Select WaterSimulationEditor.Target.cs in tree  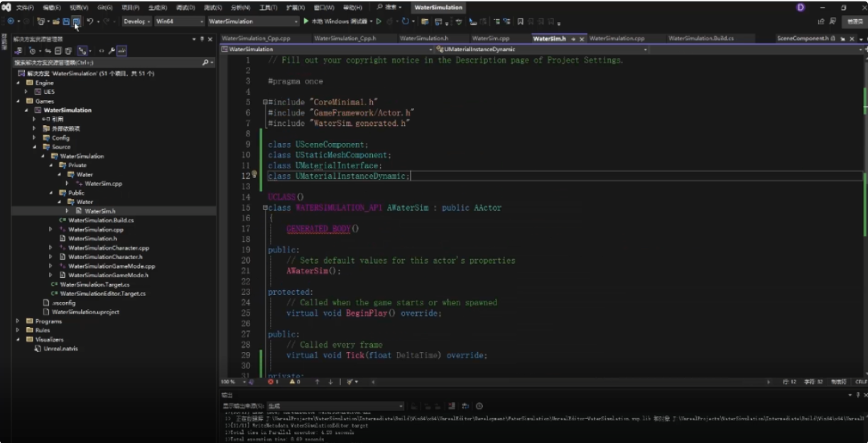102,293
